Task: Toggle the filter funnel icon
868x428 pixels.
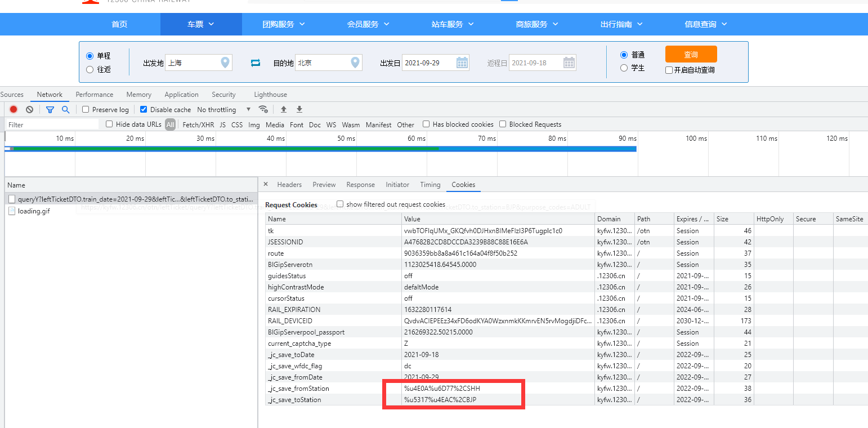Action: 50,109
